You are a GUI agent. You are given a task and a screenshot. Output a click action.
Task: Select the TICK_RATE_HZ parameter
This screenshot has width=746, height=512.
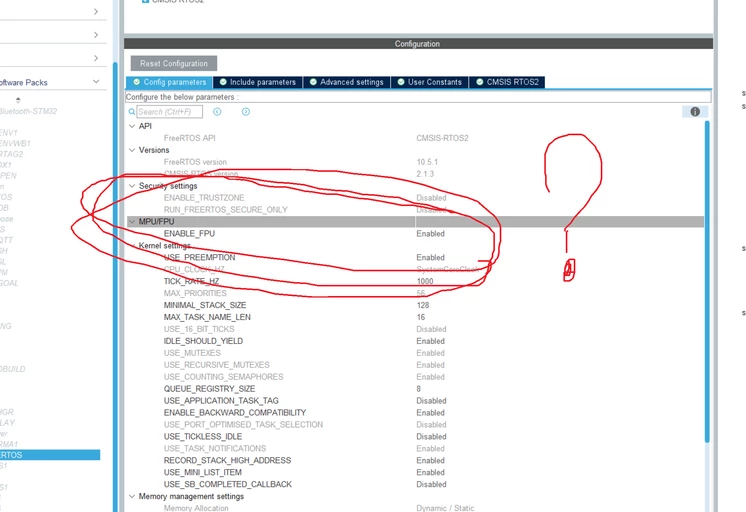point(191,281)
